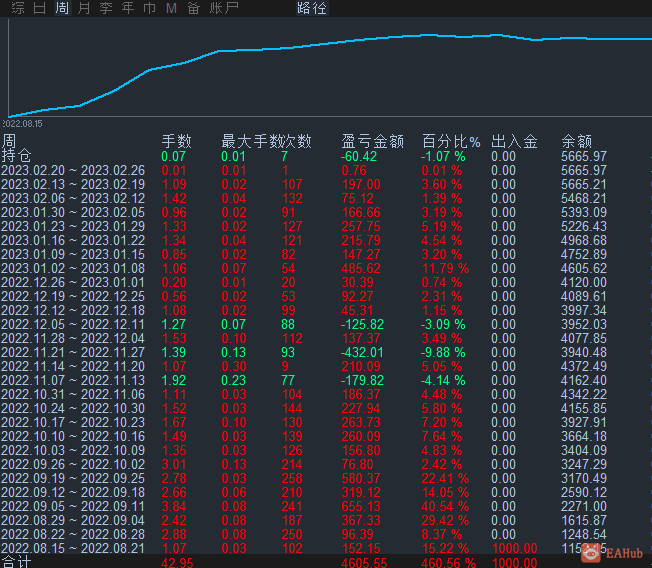
Task: Open the 月 monthly tab
Action: [x=84, y=8]
